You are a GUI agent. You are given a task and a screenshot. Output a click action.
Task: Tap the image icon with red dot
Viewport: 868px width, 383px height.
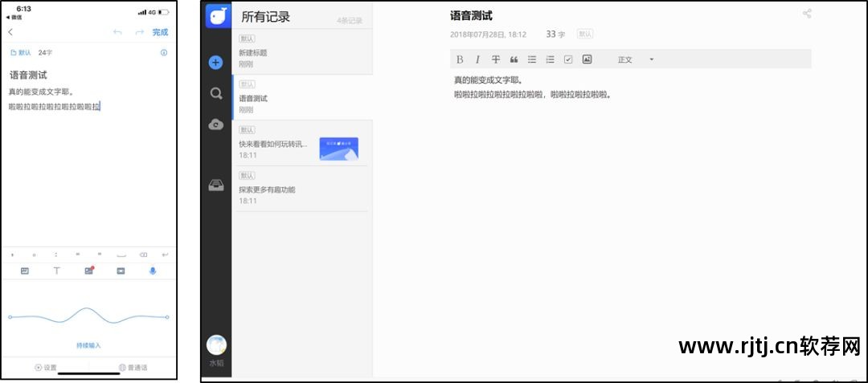tap(88, 271)
